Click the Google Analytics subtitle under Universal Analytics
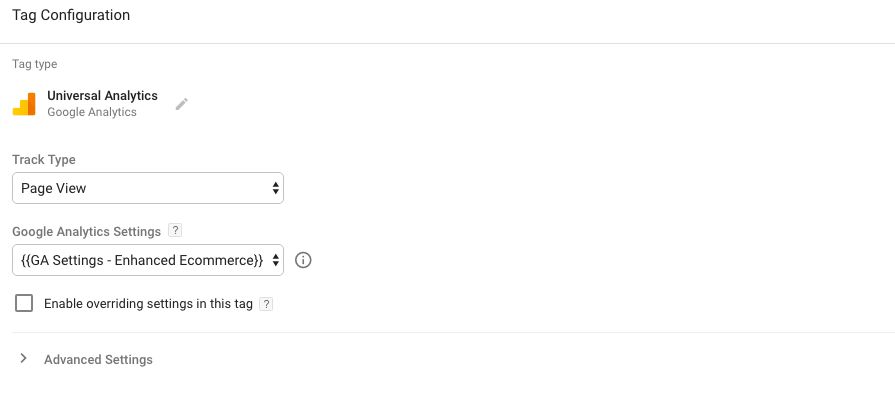 point(92,112)
